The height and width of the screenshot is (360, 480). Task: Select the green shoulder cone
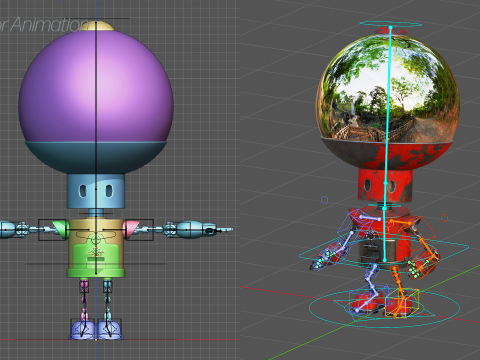tap(62, 229)
